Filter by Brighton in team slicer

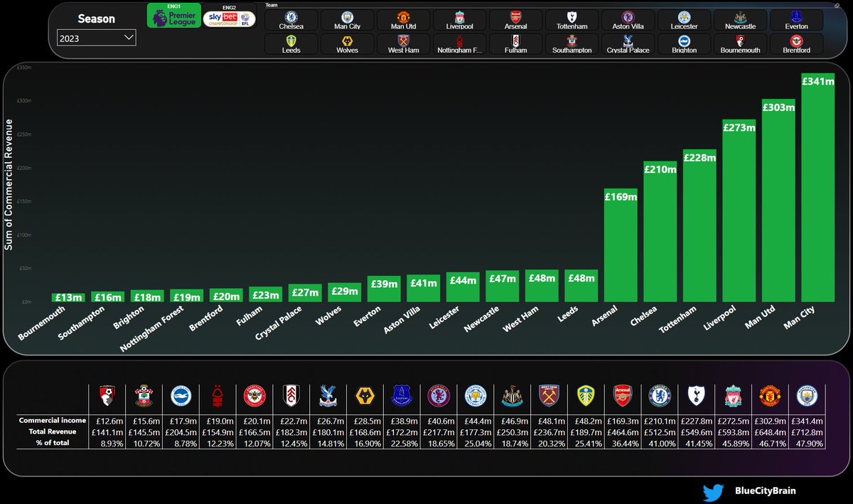point(684,44)
